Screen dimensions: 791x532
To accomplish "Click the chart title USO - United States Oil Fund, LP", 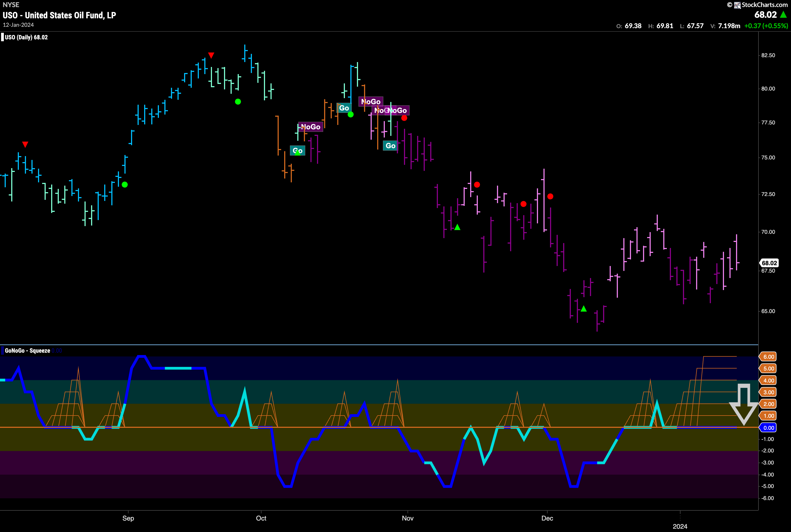I will coord(59,15).
